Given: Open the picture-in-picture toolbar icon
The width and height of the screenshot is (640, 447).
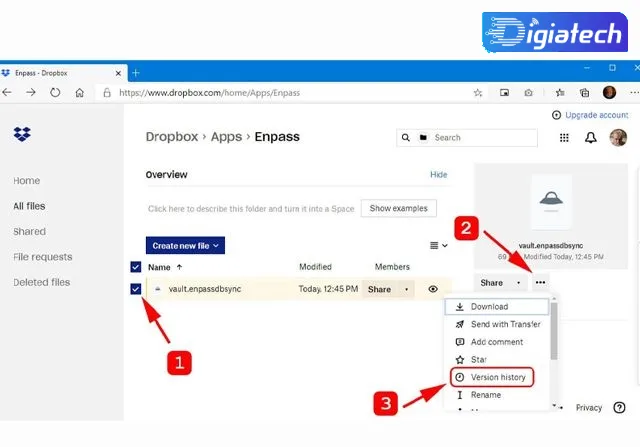Looking at the screenshot, I should pos(504,93).
